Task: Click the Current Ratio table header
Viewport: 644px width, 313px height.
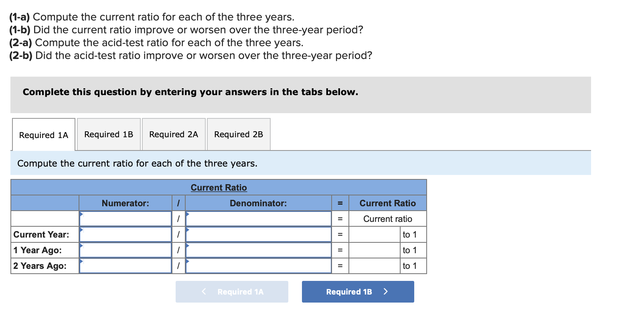Action: [x=219, y=187]
